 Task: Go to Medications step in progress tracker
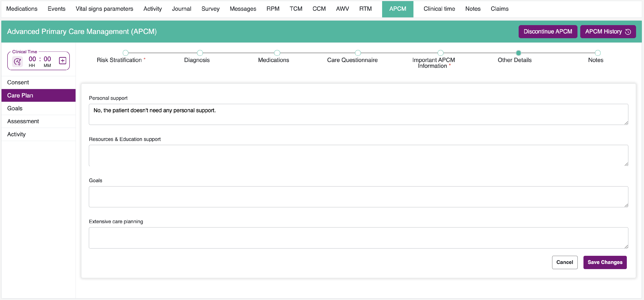277,53
